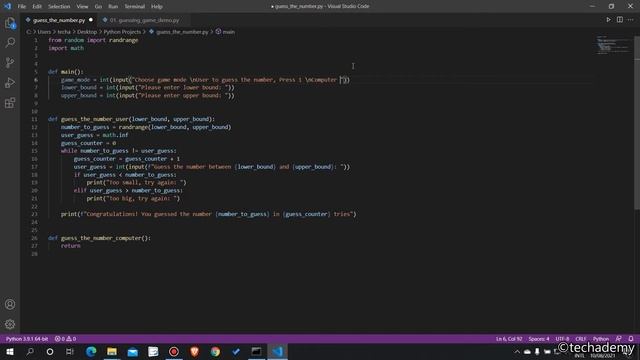Open the Windows Start menu
Viewport: 640px width, 360px height.
coord(10,351)
